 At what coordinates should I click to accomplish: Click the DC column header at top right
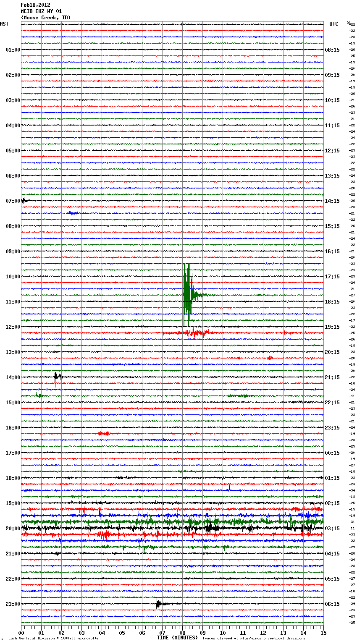[x=349, y=23]
